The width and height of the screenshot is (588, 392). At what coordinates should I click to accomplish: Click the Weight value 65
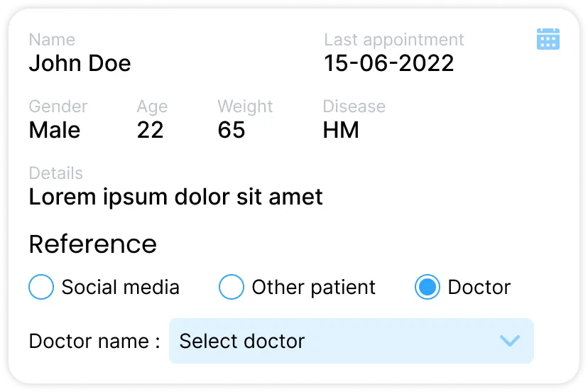click(x=232, y=131)
